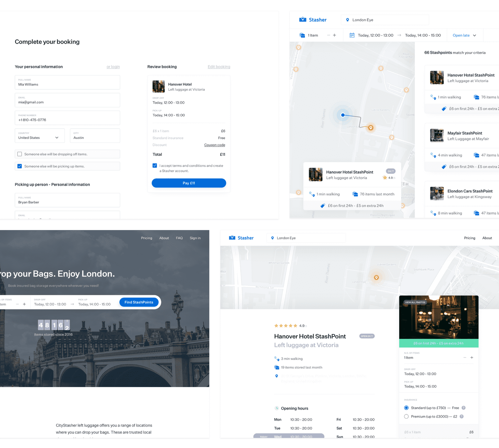Open pick-up time Today, 14:00 - 15:00 on landing page
The height and width of the screenshot is (448, 499).
(x=94, y=304)
